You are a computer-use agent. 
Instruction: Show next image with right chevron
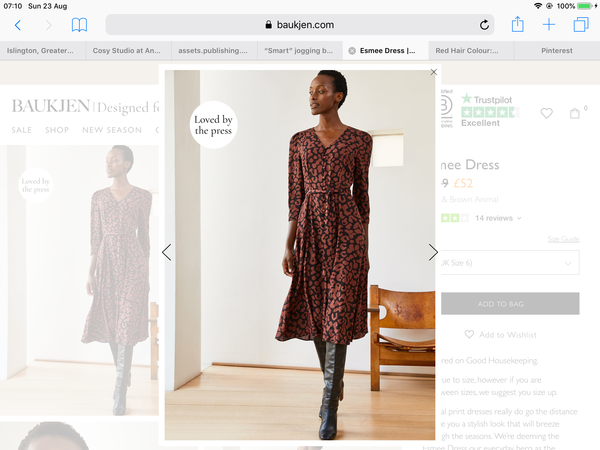tap(433, 252)
